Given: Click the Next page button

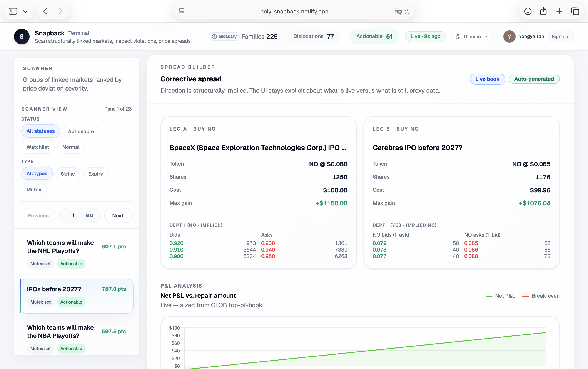Looking at the screenshot, I should tap(118, 215).
